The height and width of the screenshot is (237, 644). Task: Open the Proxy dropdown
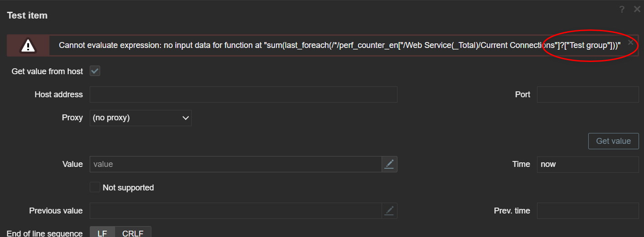140,118
